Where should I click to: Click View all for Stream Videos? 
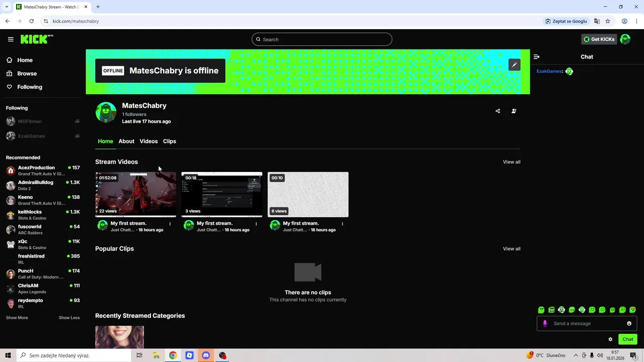pyautogui.click(x=512, y=162)
